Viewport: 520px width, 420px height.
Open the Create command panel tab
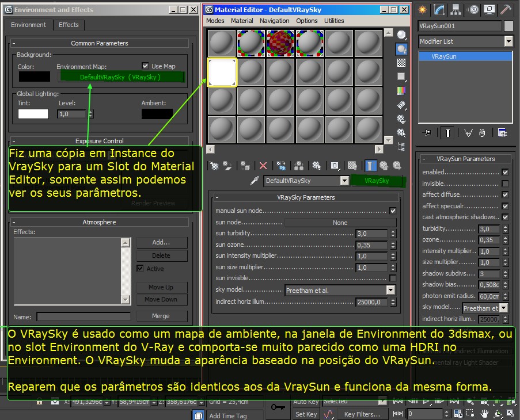423,10
